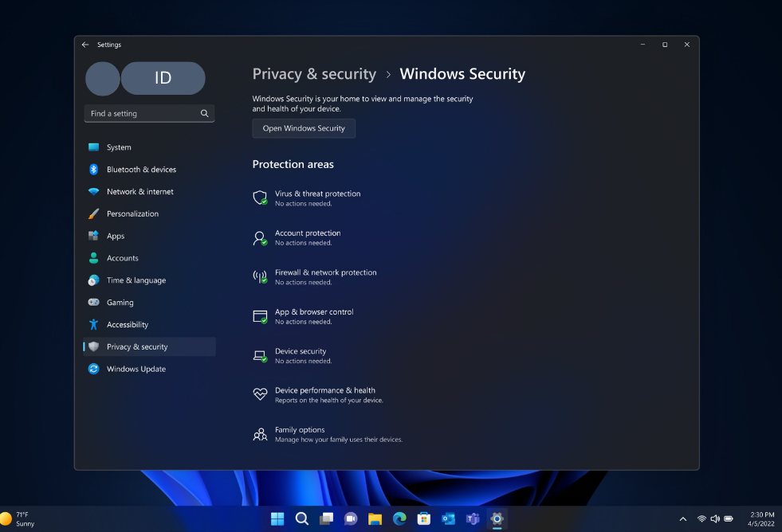Open Family options
The image size is (782, 532).
pyautogui.click(x=328, y=434)
